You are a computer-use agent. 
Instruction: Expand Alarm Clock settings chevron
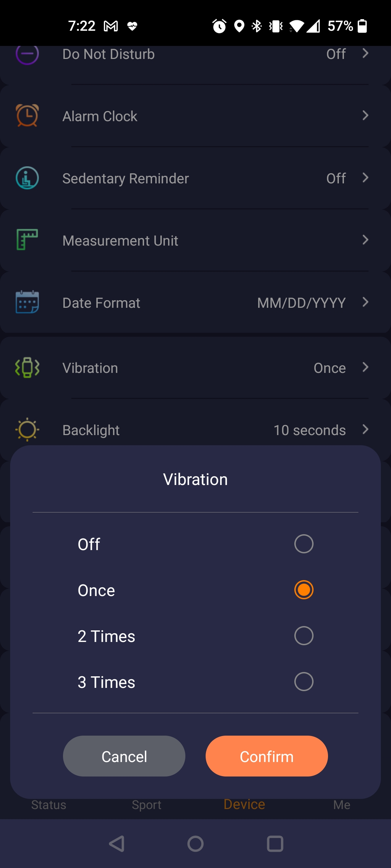(x=365, y=116)
